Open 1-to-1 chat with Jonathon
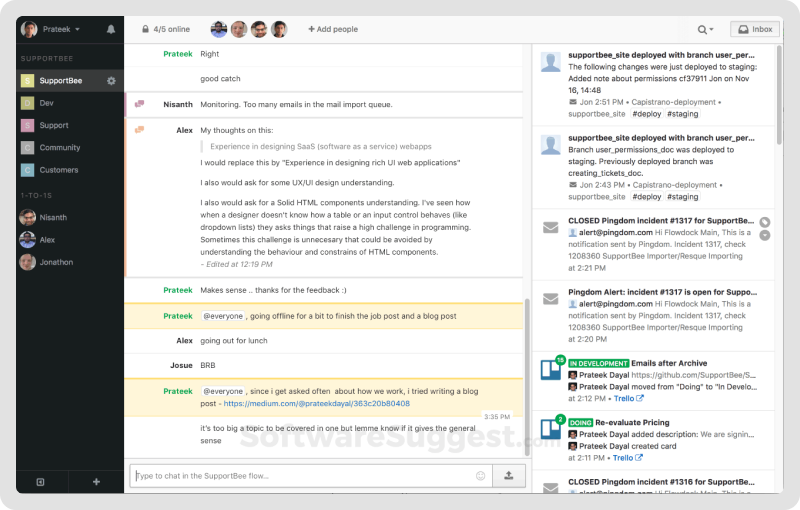Viewport: 800px width, 510px height. 70,262
